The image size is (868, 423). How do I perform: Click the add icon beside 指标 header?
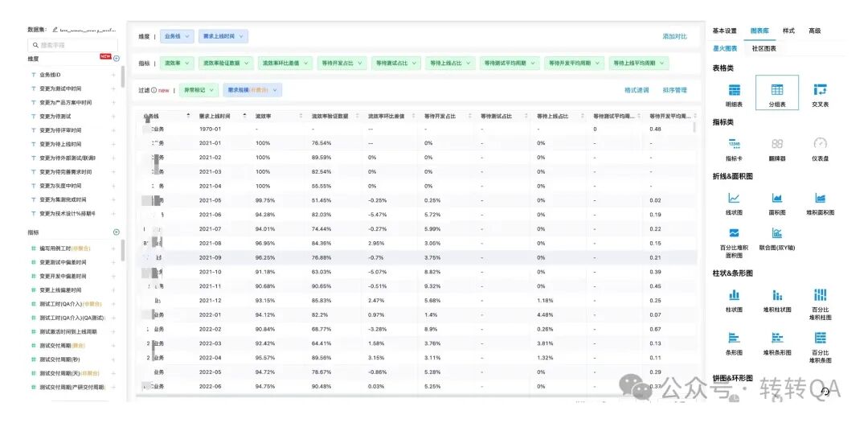pos(117,232)
